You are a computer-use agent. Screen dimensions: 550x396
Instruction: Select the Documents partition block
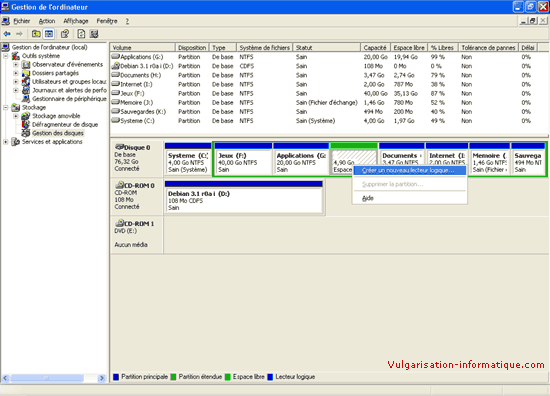[402, 154]
